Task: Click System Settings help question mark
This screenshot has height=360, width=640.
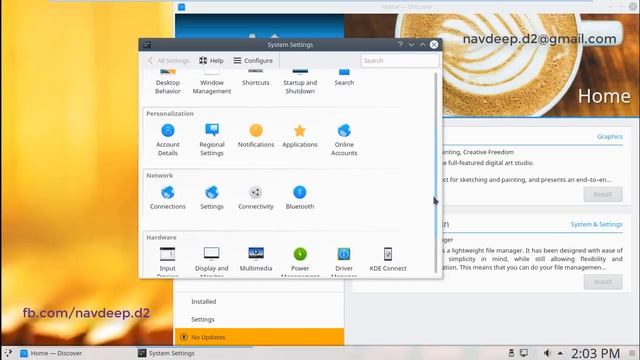Action: pyautogui.click(x=400, y=44)
